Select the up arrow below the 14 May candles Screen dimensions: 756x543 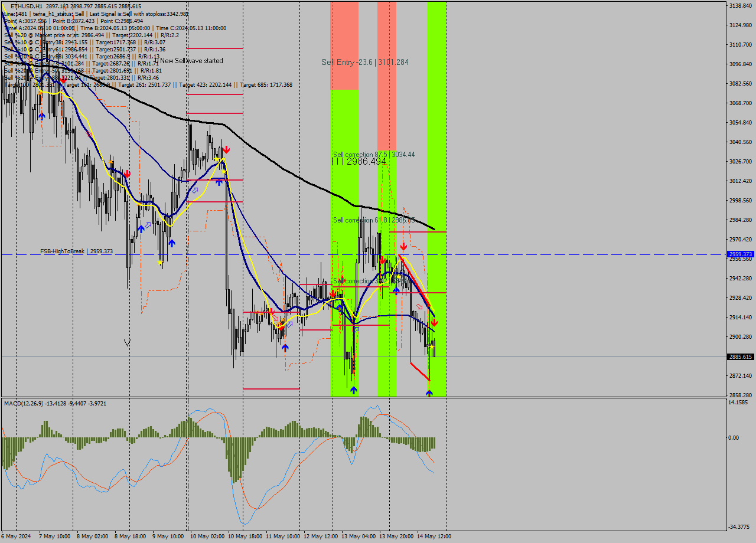tap(429, 392)
